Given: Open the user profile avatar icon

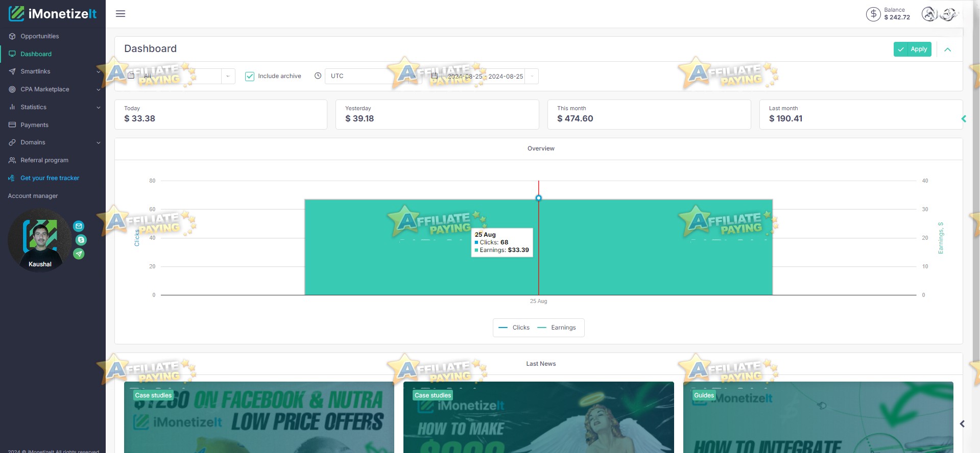Looking at the screenshot, I should [x=929, y=14].
